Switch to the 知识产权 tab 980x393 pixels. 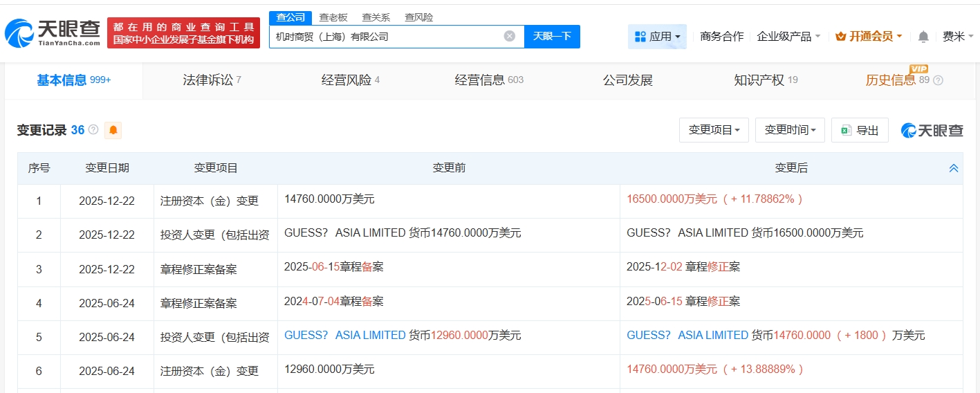[765, 80]
